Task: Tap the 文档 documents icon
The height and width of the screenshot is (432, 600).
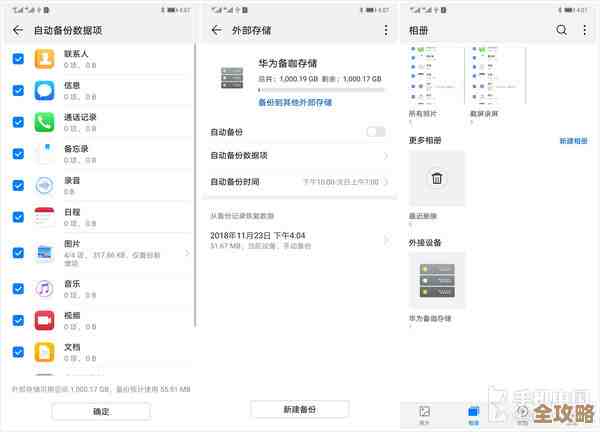Action: coord(44,352)
